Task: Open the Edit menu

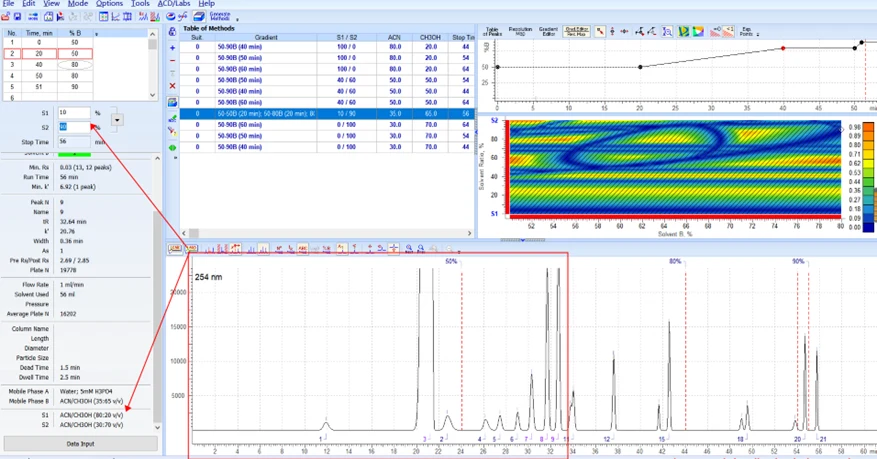Action: (29, 3)
